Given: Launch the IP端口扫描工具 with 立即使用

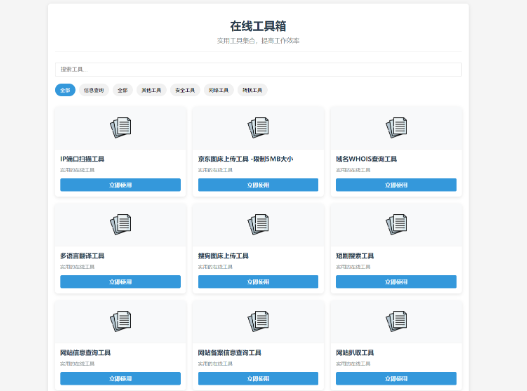Looking at the screenshot, I should (120, 185).
